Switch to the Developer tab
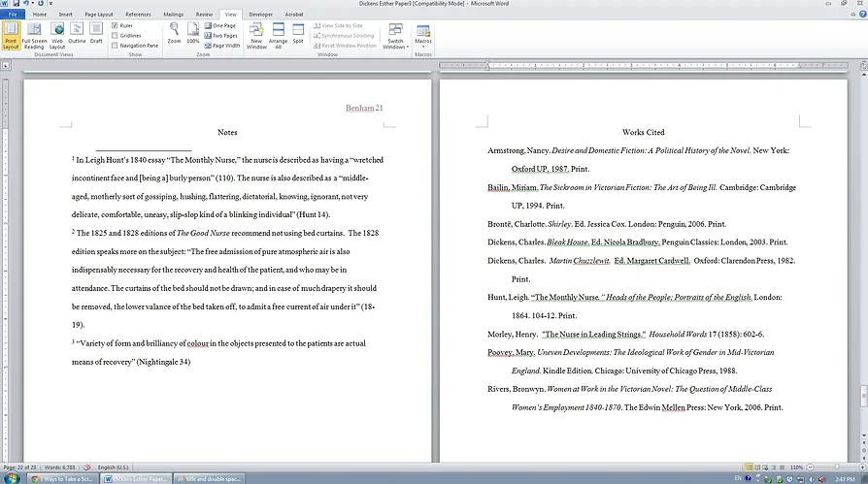Screen dimensions: 868x484 click(261, 15)
